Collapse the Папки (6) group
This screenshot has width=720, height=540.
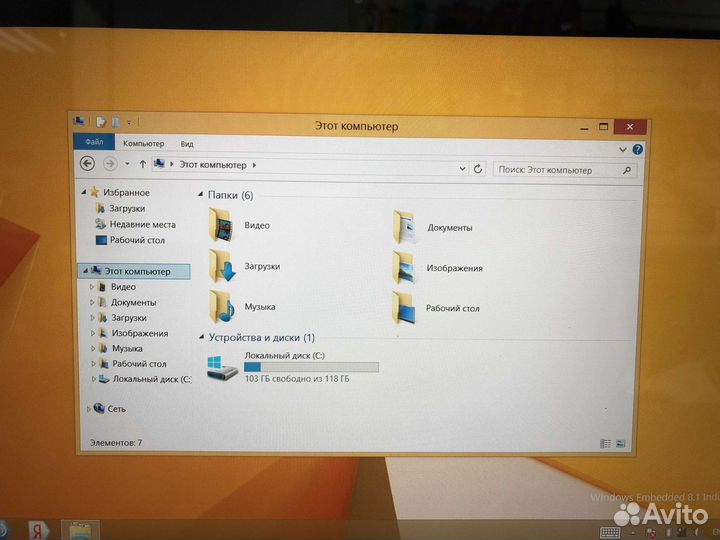[201, 194]
